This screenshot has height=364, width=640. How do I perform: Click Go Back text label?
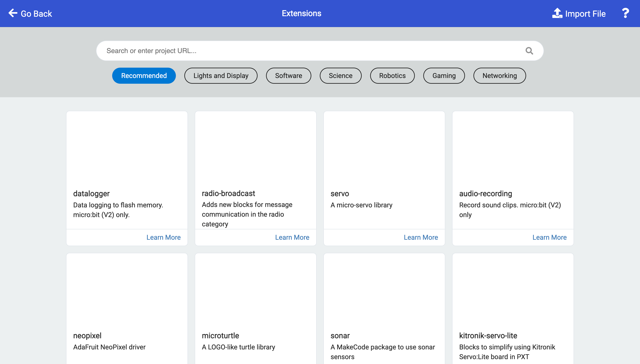coord(36,14)
